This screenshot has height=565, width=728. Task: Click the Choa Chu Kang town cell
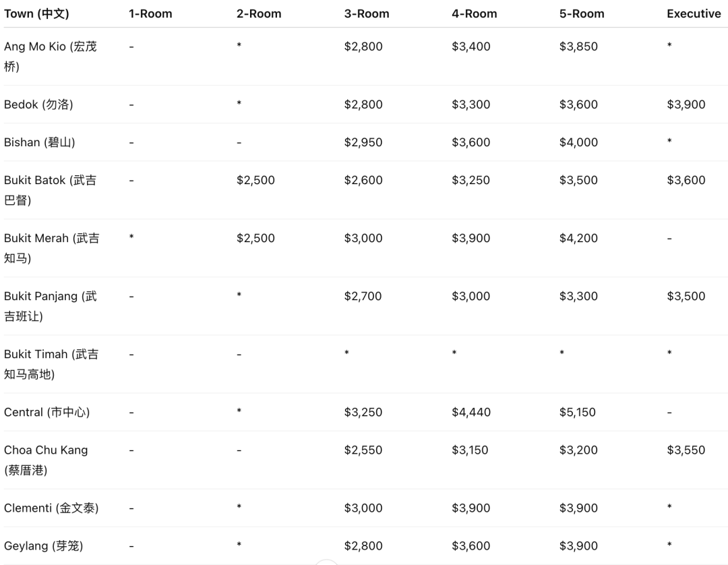[46, 460]
